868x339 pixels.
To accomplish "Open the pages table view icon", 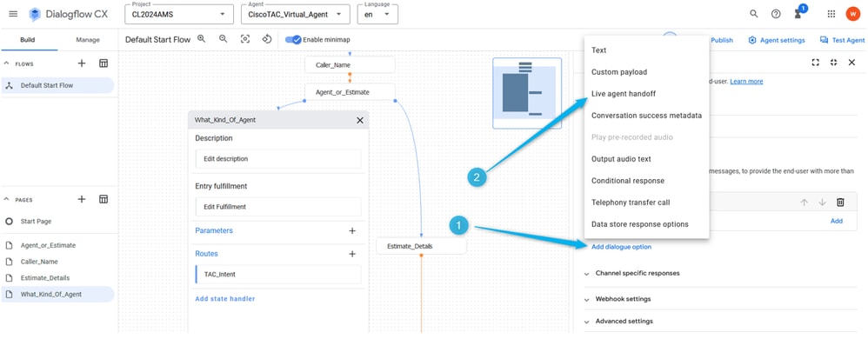I will [103, 199].
